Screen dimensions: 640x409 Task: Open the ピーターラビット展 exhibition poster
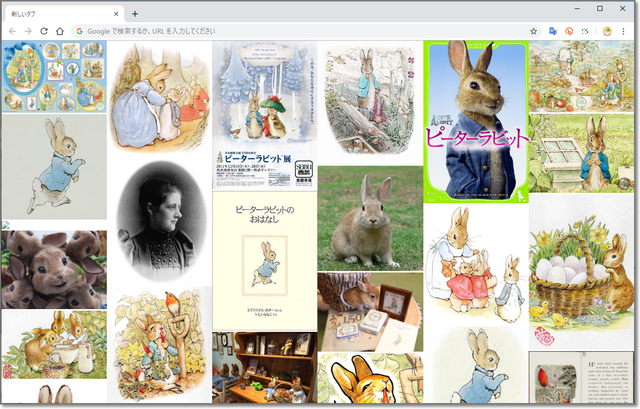click(x=264, y=115)
